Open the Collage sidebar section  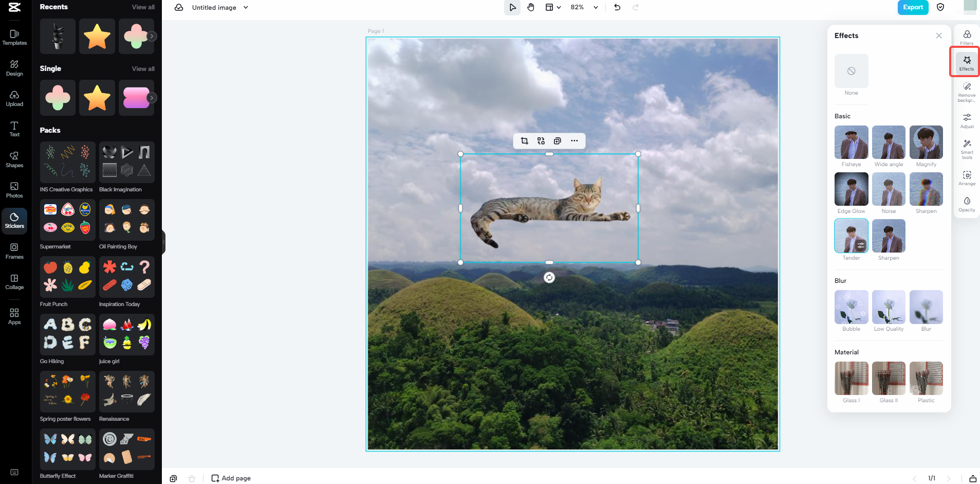[x=14, y=281]
